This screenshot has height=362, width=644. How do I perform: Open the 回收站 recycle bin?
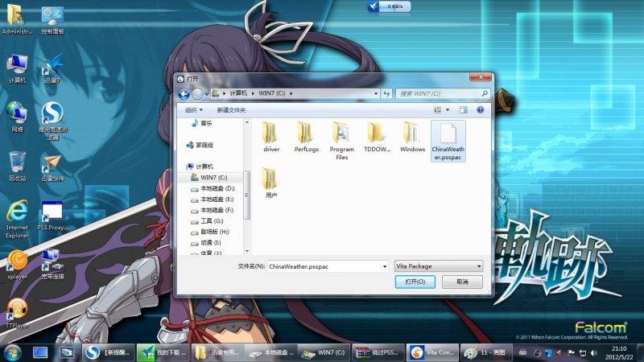[17, 167]
